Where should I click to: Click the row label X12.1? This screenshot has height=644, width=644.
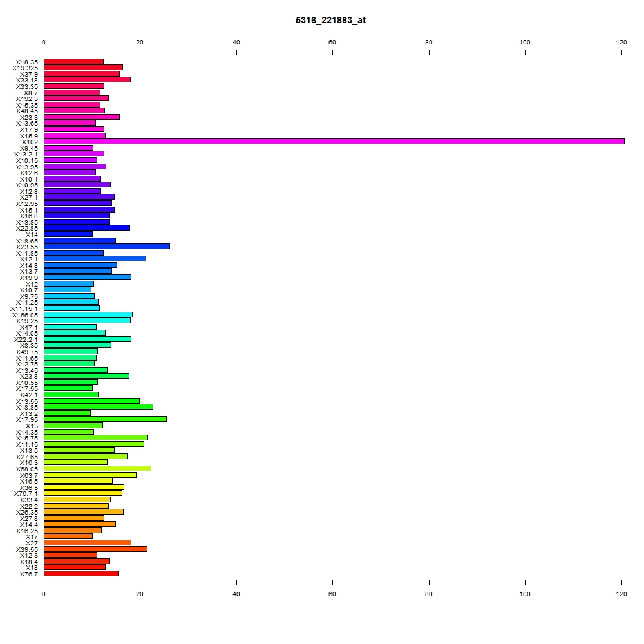click(29, 259)
